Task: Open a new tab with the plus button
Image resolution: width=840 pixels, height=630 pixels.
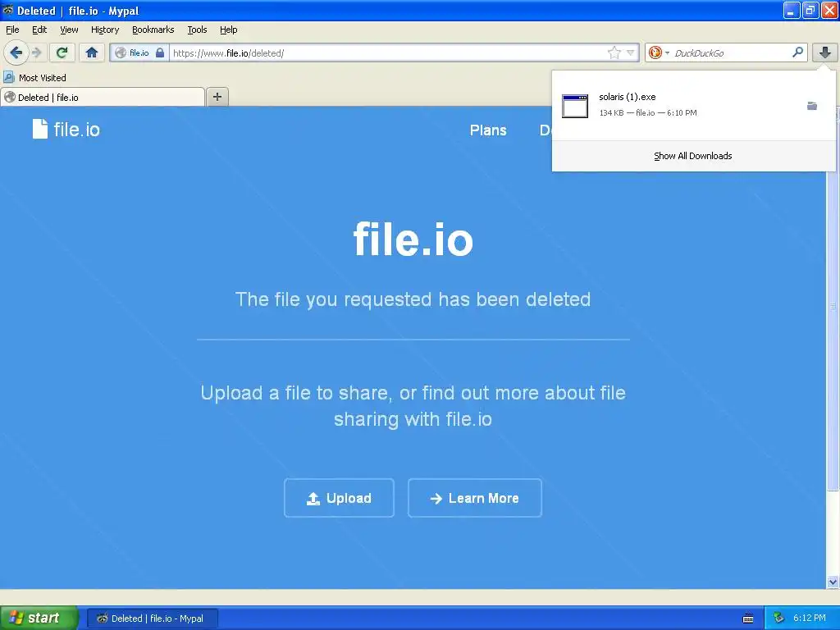Action: point(217,97)
